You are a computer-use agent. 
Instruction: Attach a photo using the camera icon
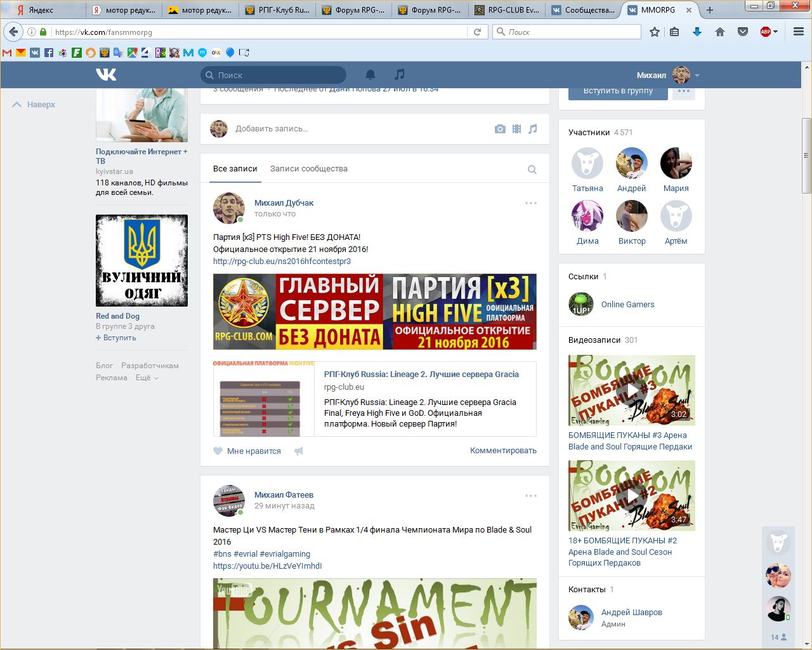[500, 129]
